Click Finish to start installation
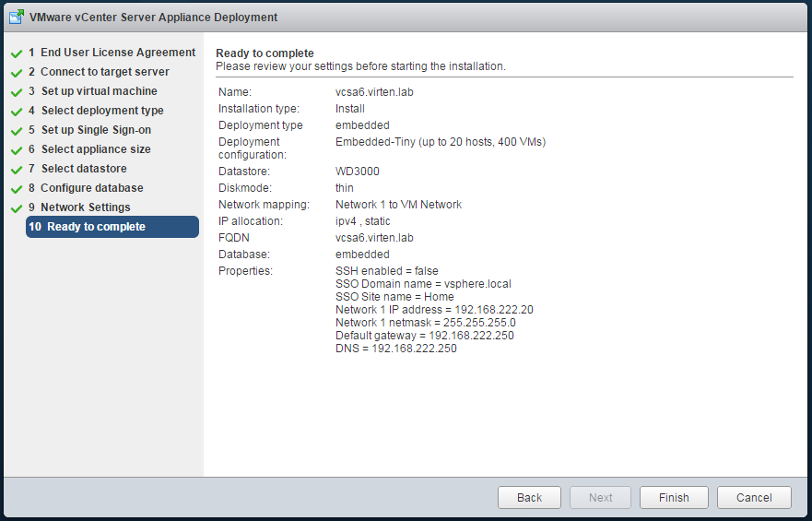812x521 pixels. click(x=674, y=498)
